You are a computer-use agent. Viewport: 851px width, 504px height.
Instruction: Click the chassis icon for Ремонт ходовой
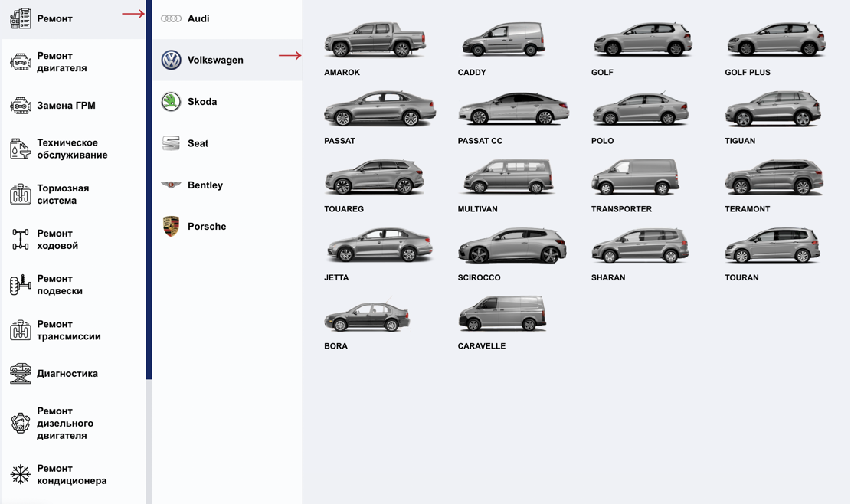[x=21, y=239]
